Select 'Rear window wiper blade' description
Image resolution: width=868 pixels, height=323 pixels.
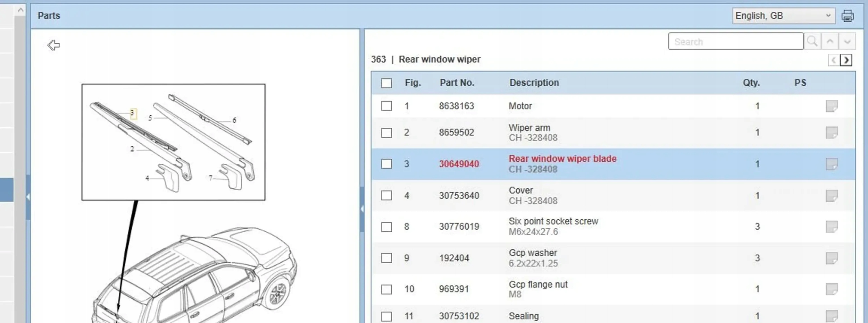pyautogui.click(x=562, y=159)
